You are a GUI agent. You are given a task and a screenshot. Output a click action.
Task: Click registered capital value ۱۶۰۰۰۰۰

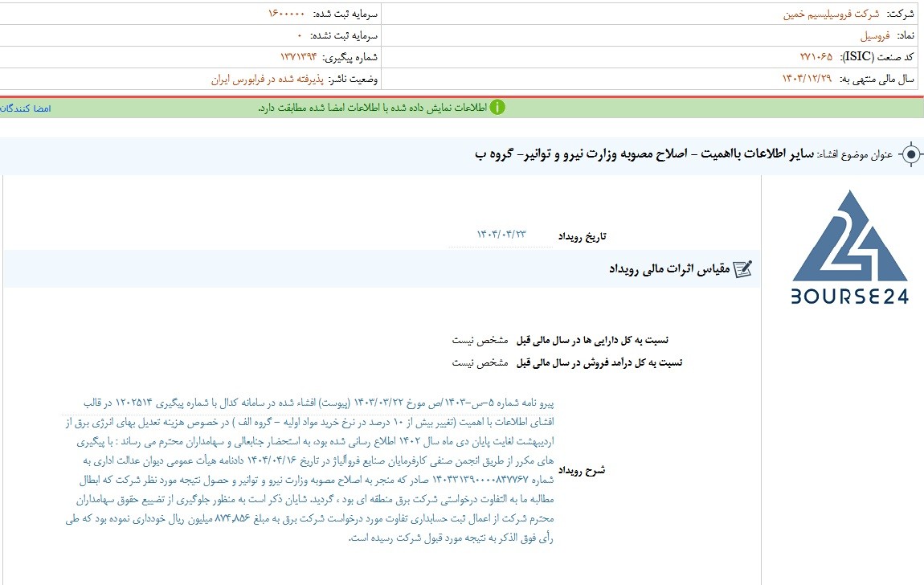[x=287, y=14]
